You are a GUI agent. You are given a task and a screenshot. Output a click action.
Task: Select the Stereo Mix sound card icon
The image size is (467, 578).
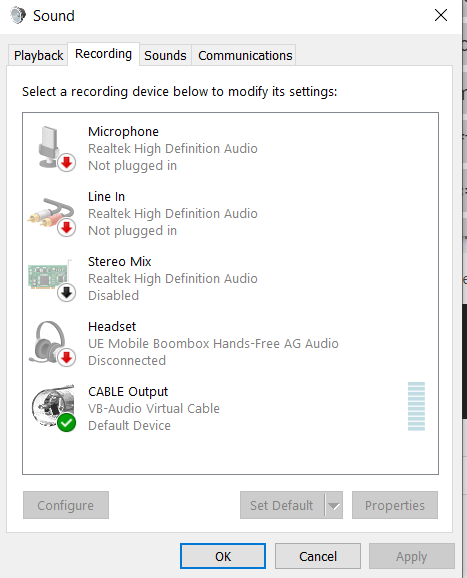coord(52,278)
